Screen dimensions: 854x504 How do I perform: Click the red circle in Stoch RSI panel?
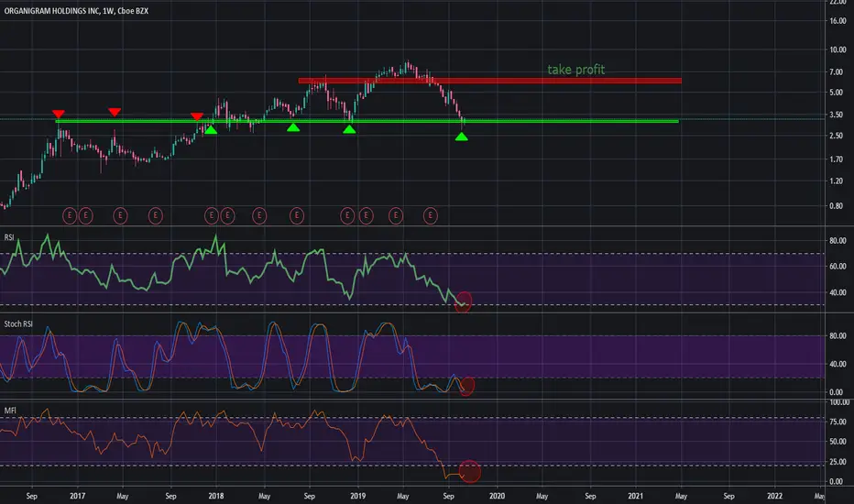click(466, 386)
